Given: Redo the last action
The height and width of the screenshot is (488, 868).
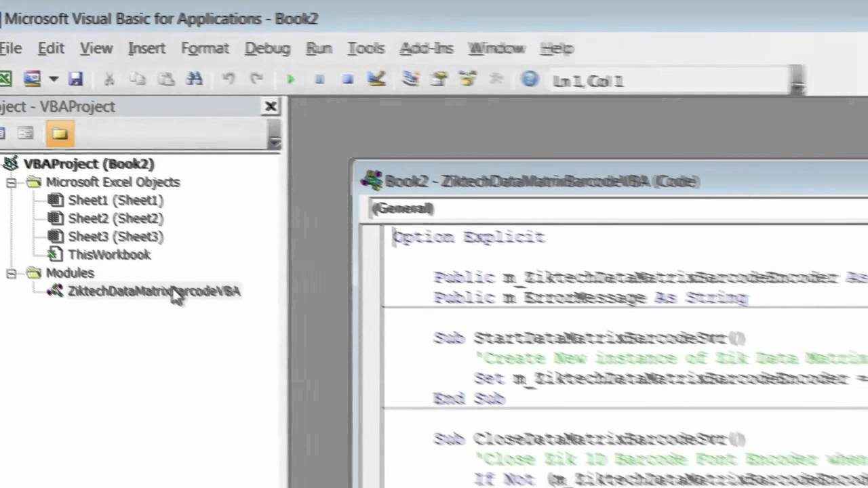Looking at the screenshot, I should coord(256,79).
